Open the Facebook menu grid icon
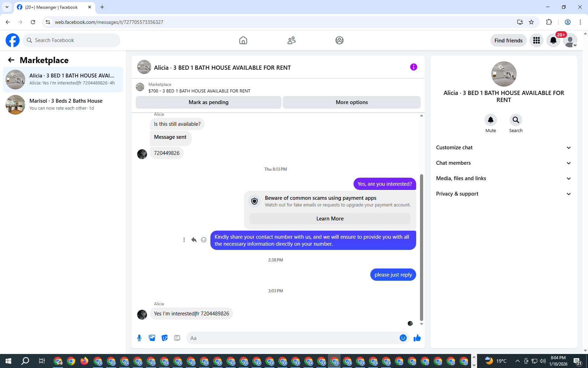Viewport: 588px width, 368px height. click(537, 40)
